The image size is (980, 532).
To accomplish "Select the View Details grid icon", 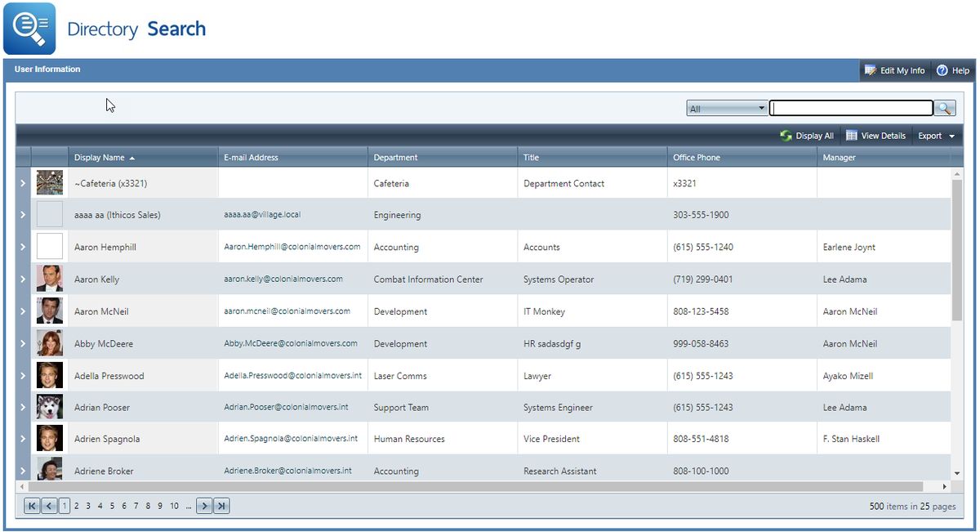I will (850, 136).
